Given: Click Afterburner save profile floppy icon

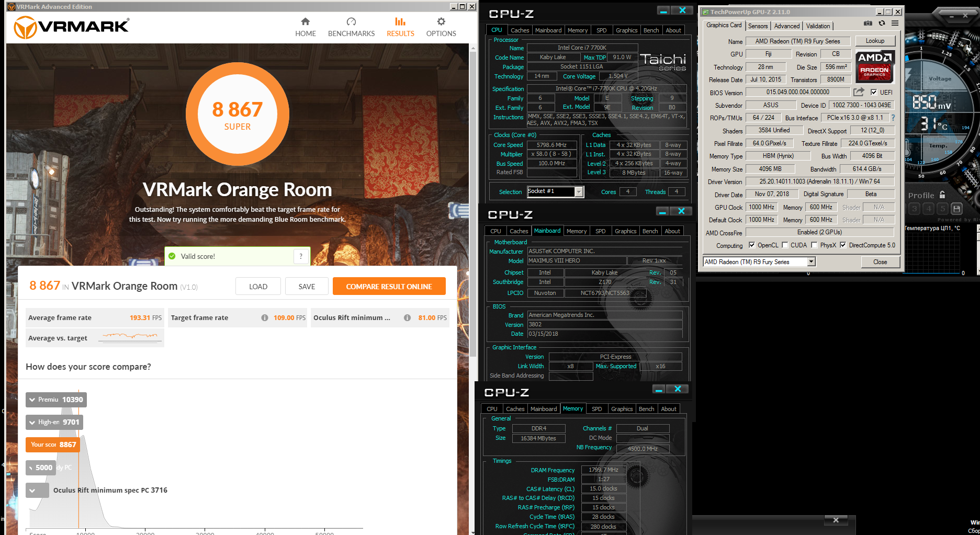Looking at the screenshot, I should pos(956,209).
